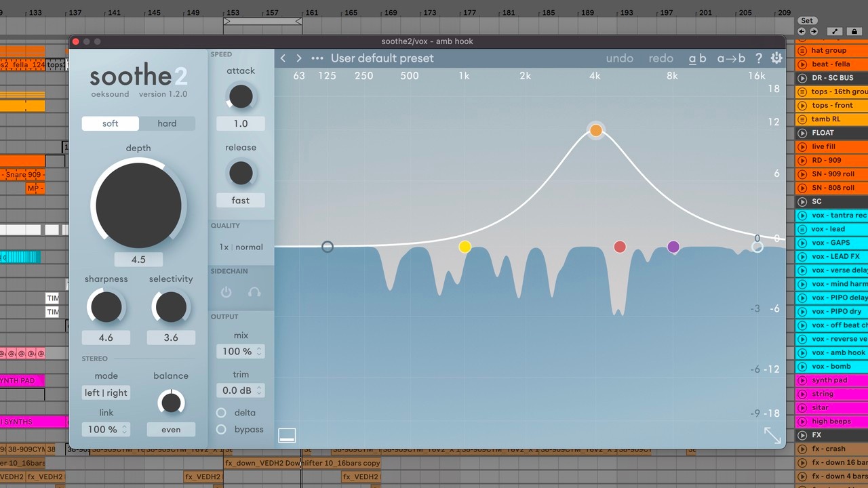Screen dimensions: 868x488
Task: Enable the delta radio button
Action: [x=221, y=413]
